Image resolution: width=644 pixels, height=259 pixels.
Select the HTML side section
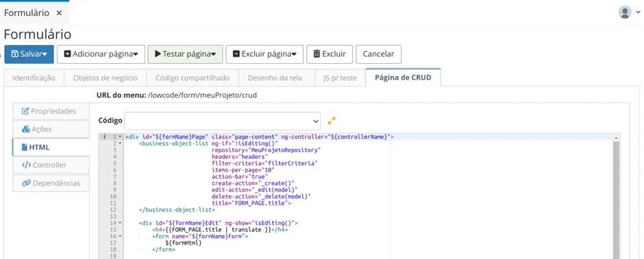[51, 147]
